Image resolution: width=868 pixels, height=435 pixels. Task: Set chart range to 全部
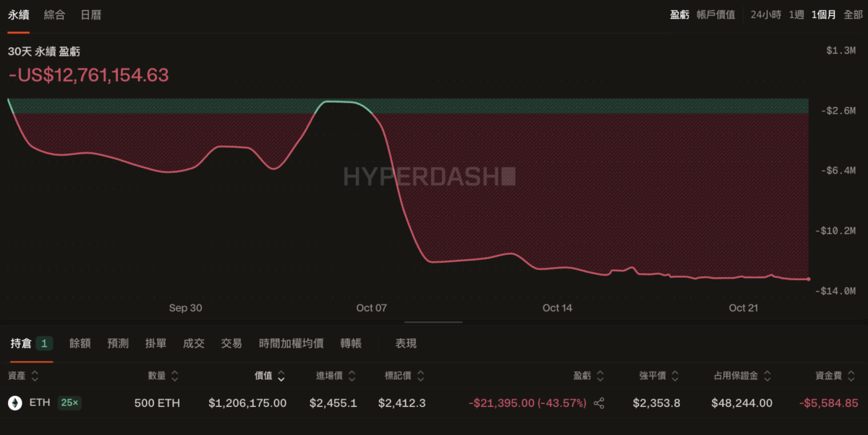click(853, 14)
